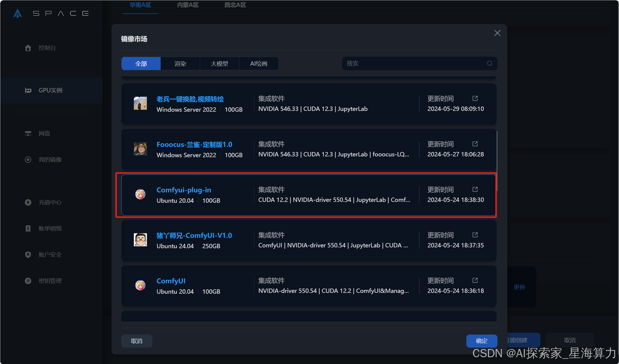Open external link for 老兵一键换脸
619x364 pixels.
click(475, 99)
